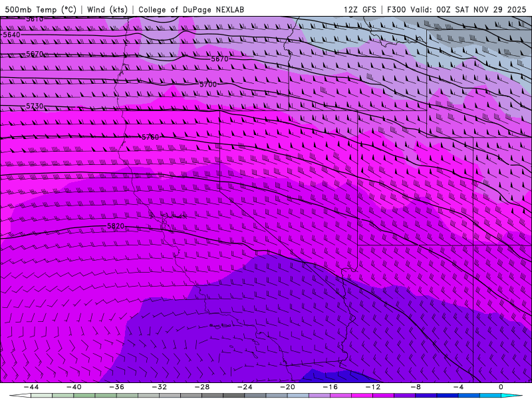Viewport: 532px width, 399px height.
Task: Click the -44 colorbar tick label
Action: pyautogui.click(x=31, y=387)
